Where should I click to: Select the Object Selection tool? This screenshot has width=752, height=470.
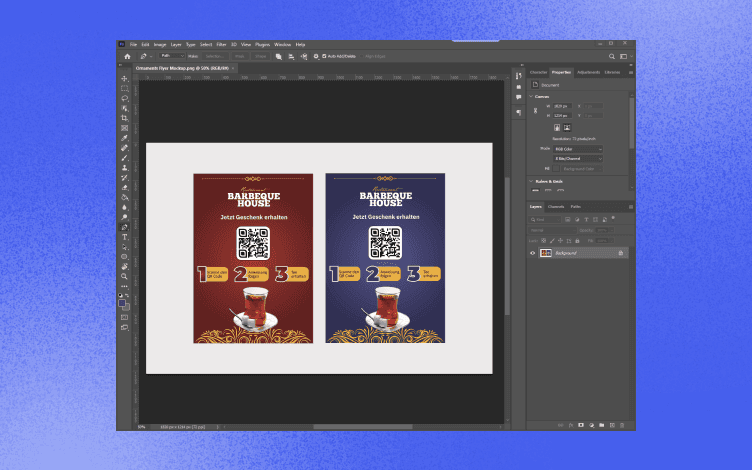pyautogui.click(x=125, y=108)
